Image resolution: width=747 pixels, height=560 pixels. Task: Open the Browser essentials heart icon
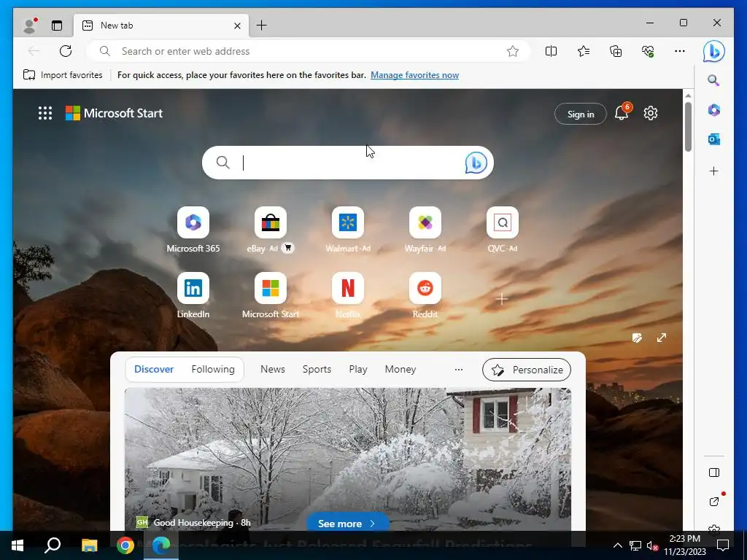[648, 51]
